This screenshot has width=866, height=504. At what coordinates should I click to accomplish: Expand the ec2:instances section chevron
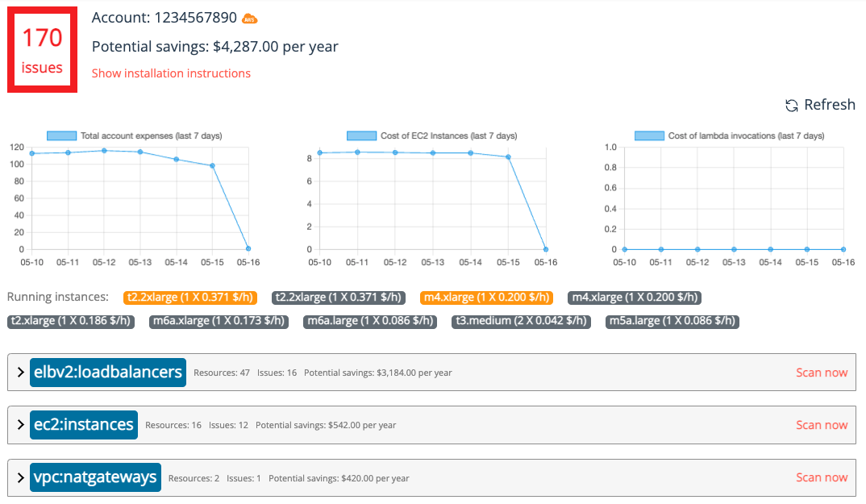click(21, 425)
